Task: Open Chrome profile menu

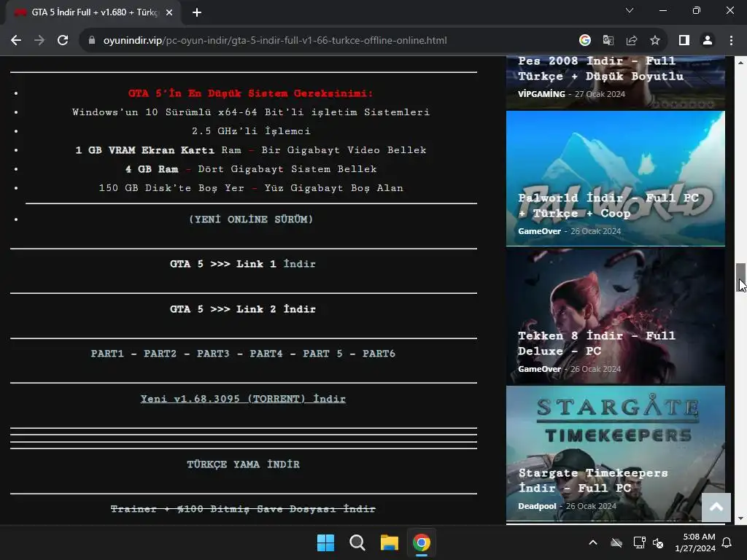Action: coord(708,41)
